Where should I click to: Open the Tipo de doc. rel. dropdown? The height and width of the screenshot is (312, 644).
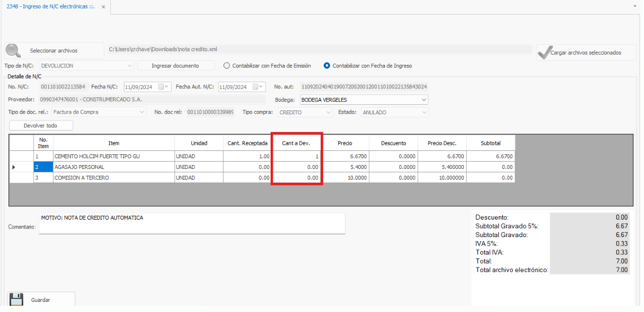pos(141,112)
